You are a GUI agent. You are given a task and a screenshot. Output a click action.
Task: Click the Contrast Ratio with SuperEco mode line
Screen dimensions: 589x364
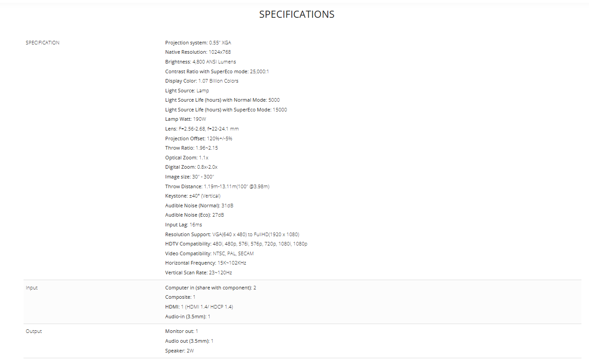pos(217,71)
